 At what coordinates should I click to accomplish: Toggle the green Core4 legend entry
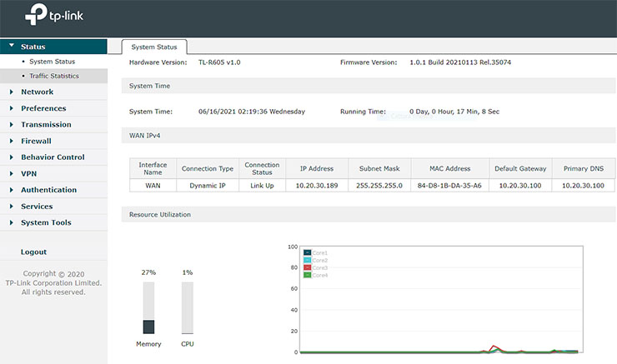308,275
